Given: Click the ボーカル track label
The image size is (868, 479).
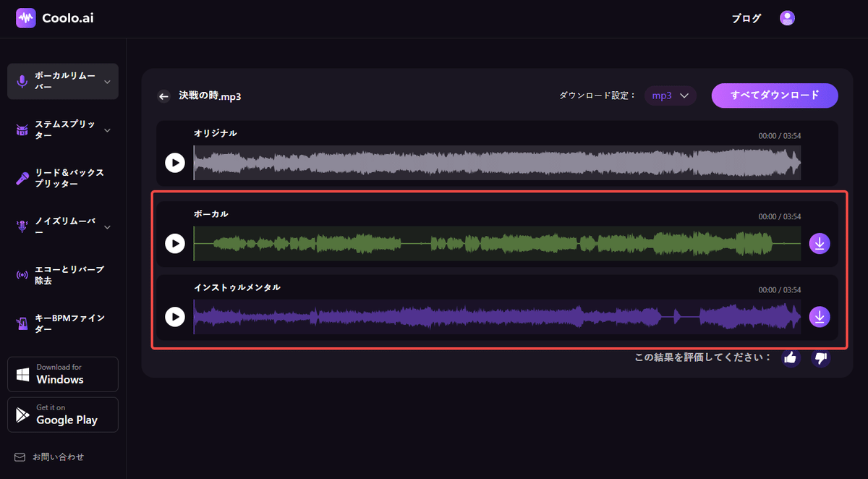Looking at the screenshot, I should (x=210, y=214).
